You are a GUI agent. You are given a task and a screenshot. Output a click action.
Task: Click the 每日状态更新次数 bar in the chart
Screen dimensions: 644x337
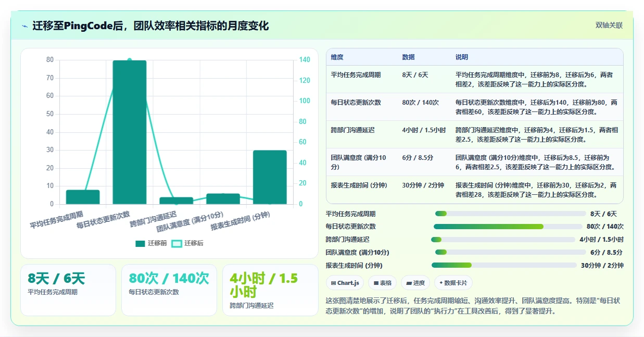[130, 132]
